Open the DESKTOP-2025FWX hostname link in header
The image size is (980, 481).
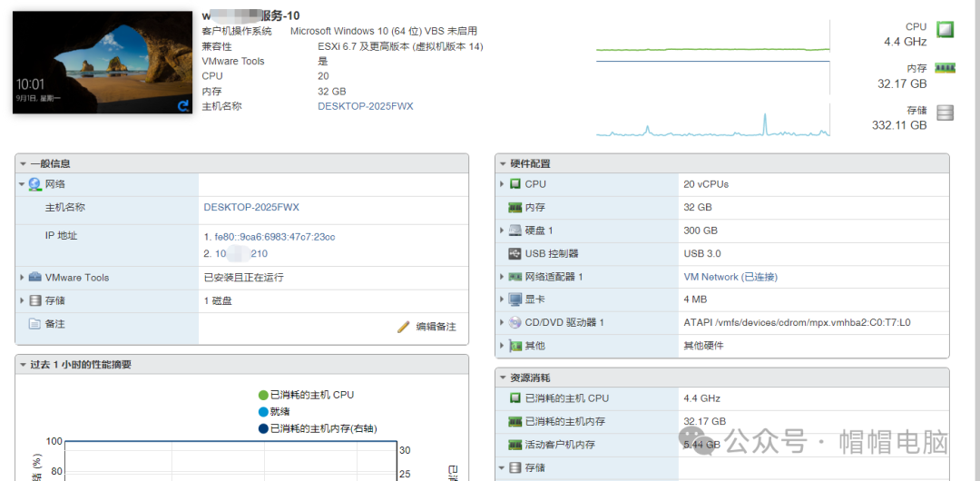pos(366,106)
